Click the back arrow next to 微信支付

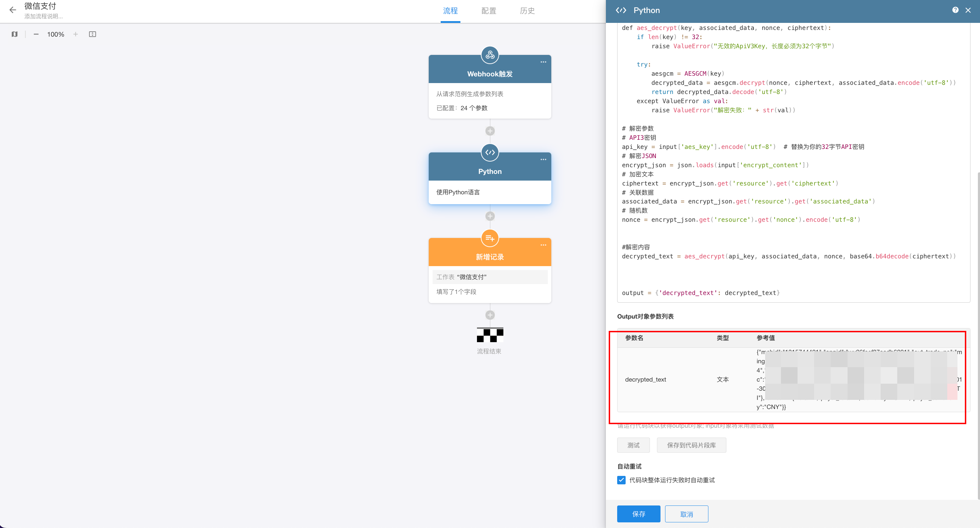pyautogui.click(x=13, y=10)
